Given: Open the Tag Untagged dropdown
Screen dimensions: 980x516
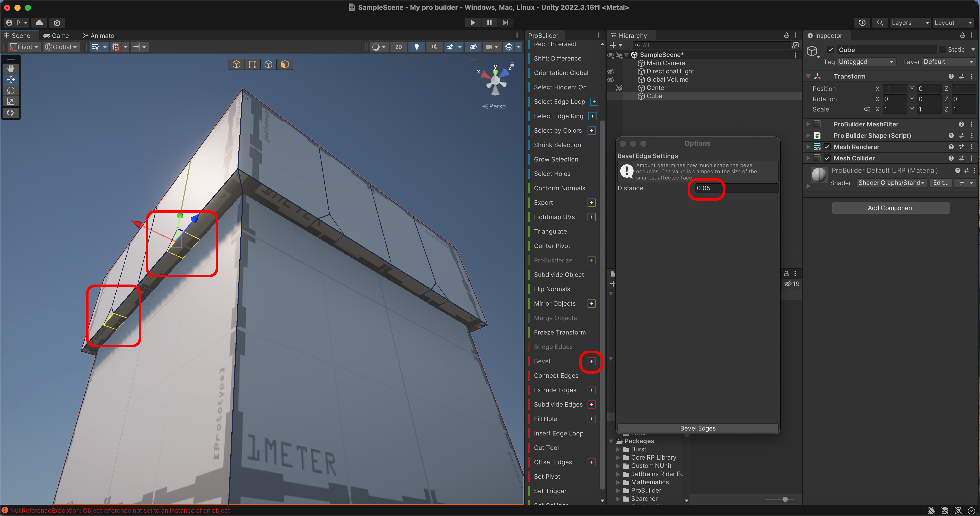Looking at the screenshot, I should (x=866, y=62).
